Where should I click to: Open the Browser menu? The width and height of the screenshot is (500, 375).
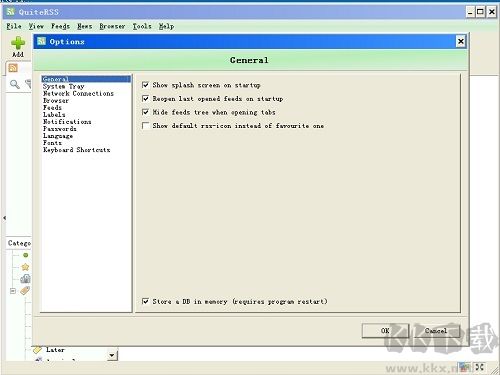coord(112,26)
